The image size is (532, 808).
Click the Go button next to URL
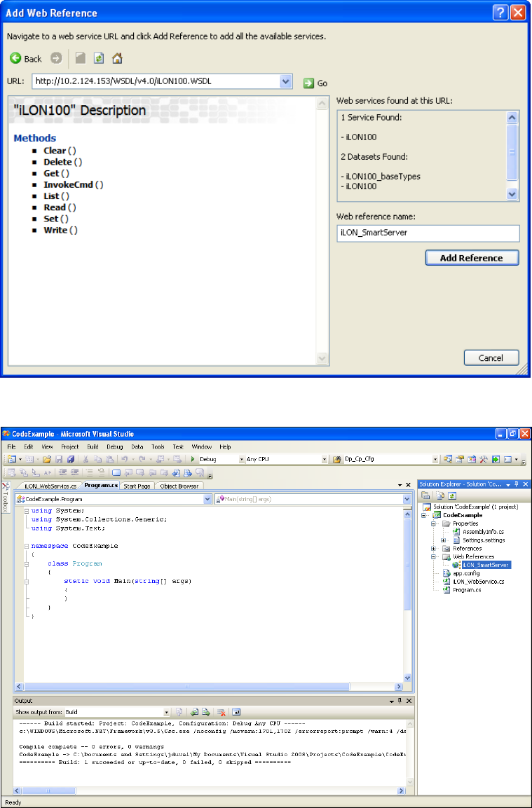coord(315,83)
